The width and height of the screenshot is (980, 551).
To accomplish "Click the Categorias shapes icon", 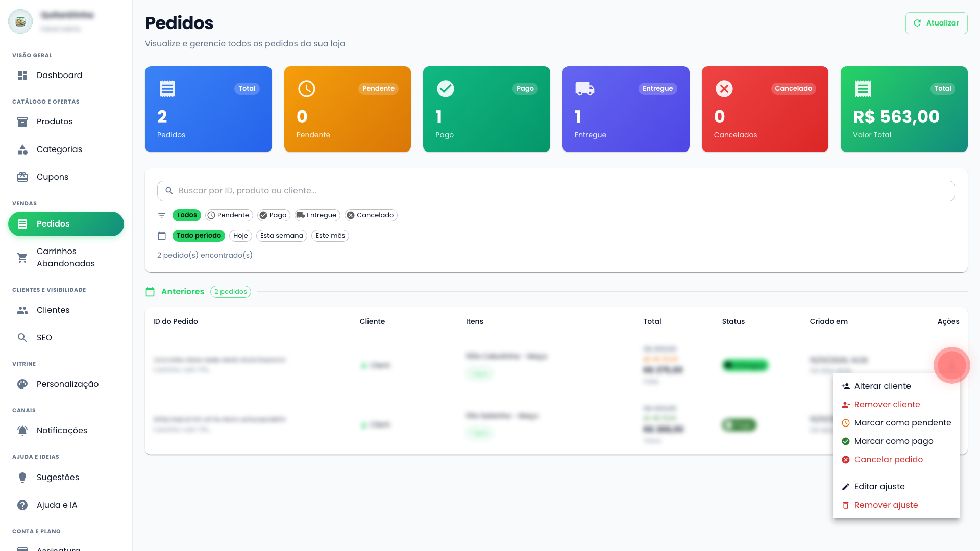I will pos(22,149).
